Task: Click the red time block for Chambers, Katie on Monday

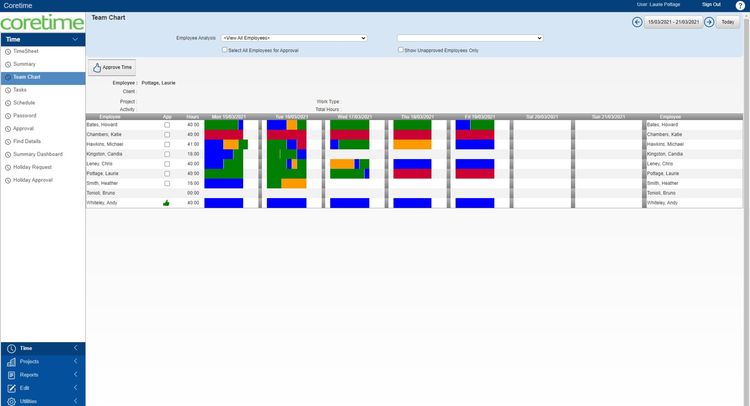Action: pos(223,134)
